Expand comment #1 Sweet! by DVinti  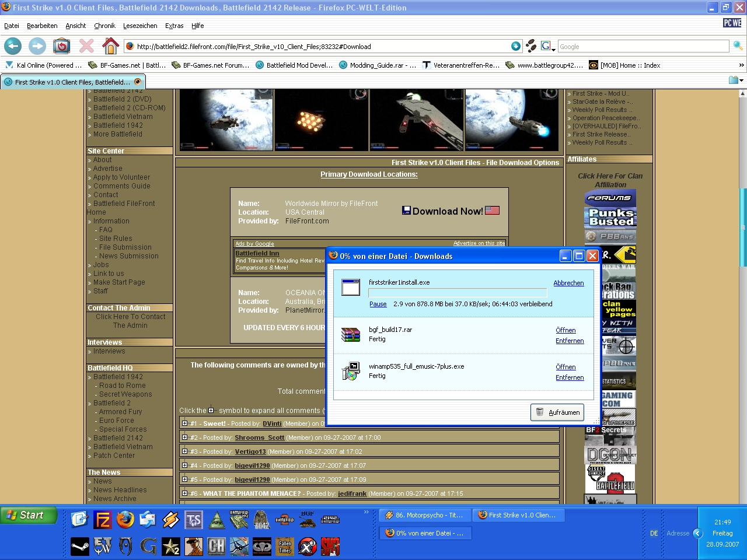[184, 423]
